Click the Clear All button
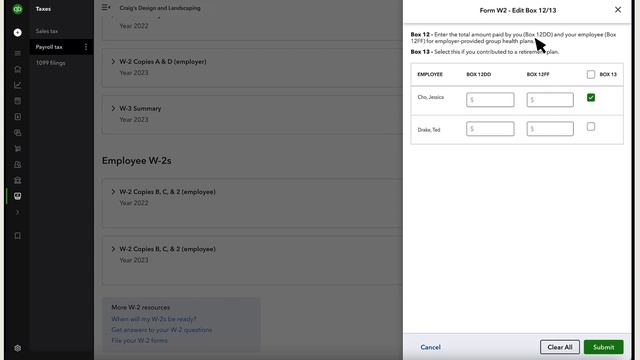This screenshot has height=360, width=640. click(560, 347)
